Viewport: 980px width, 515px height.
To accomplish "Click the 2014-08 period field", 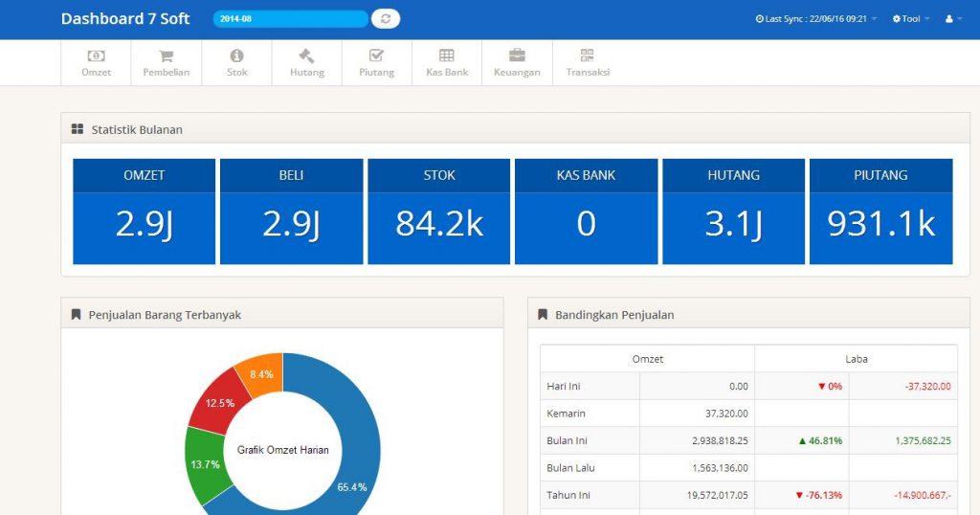I will coord(290,19).
